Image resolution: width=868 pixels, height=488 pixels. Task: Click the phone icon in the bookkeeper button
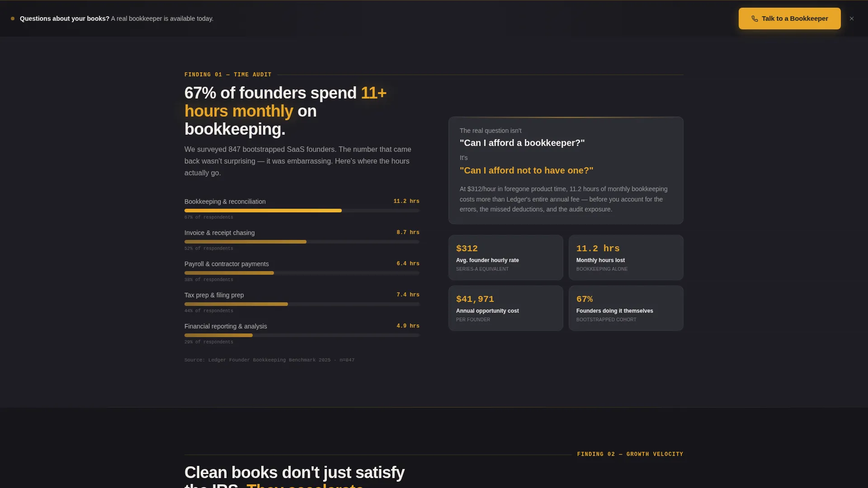[x=755, y=19]
